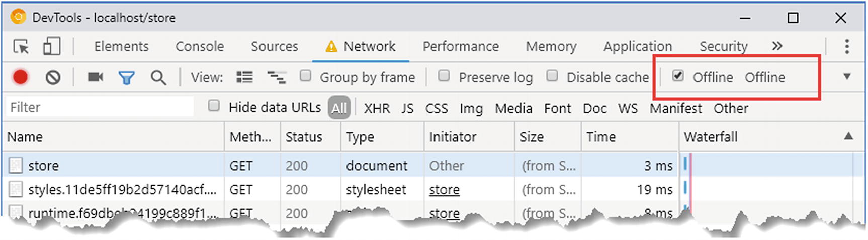Screen dimensions: 868x240
Task: Switch to large request rows view
Action: click(245, 77)
